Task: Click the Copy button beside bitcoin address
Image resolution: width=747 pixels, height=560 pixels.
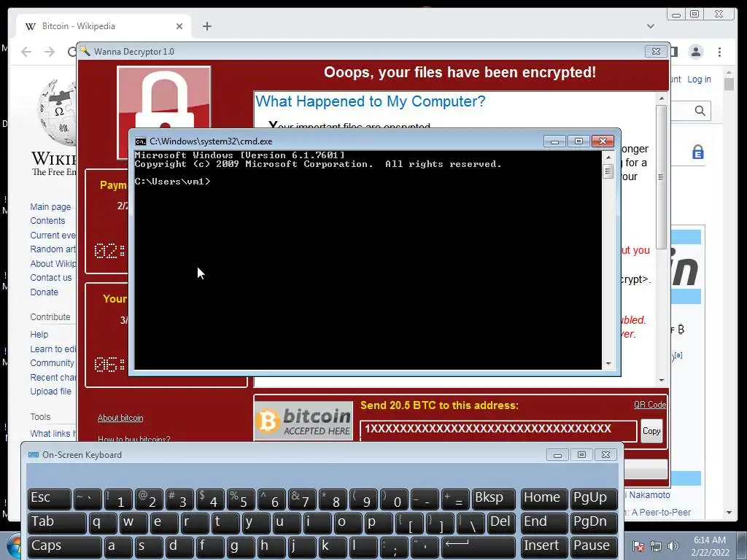Action: click(651, 431)
